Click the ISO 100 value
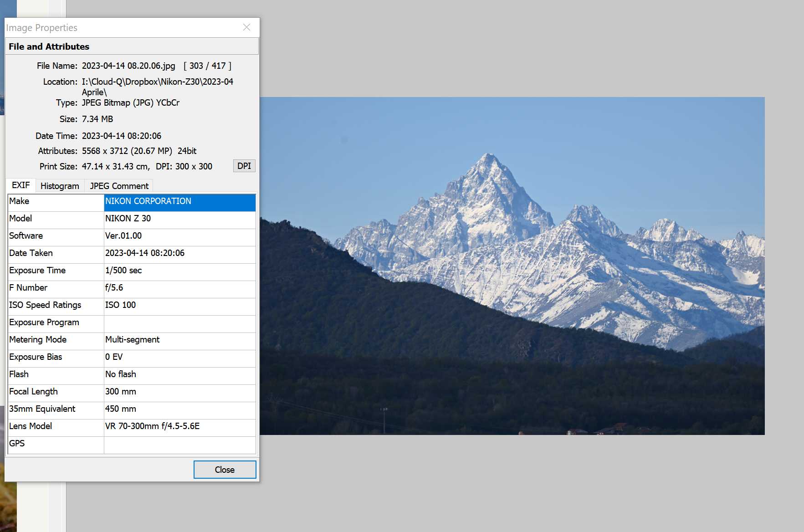The height and width of the screenshot is (532, 804). pyautogui.click(x=179, y=307)
